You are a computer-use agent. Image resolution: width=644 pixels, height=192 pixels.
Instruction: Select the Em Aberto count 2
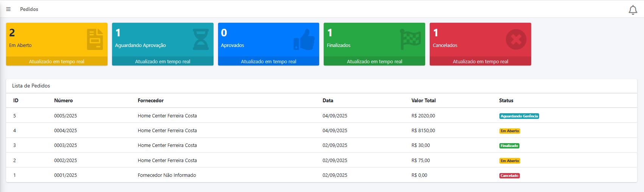[x=12, y=33]
